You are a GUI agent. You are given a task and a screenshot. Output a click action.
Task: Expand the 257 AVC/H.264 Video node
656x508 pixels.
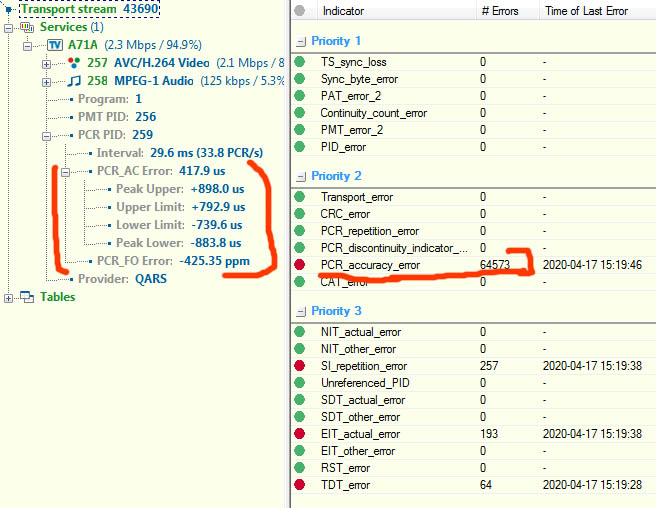tap(46, 64)
